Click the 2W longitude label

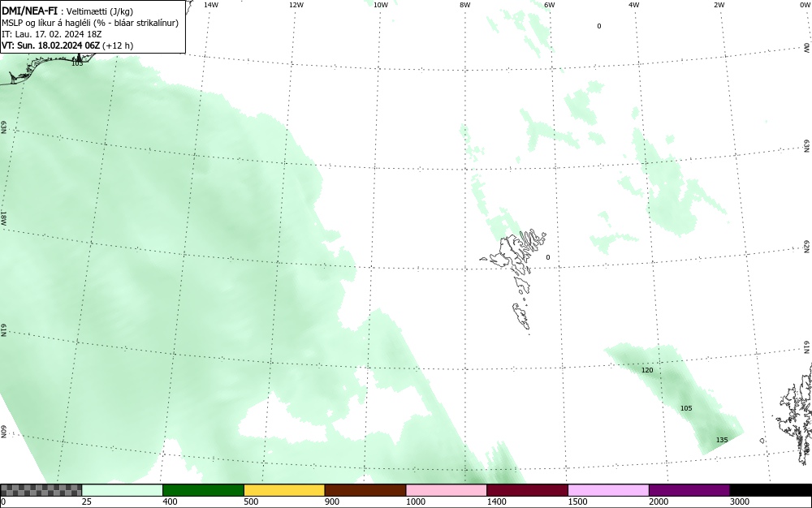719,5
